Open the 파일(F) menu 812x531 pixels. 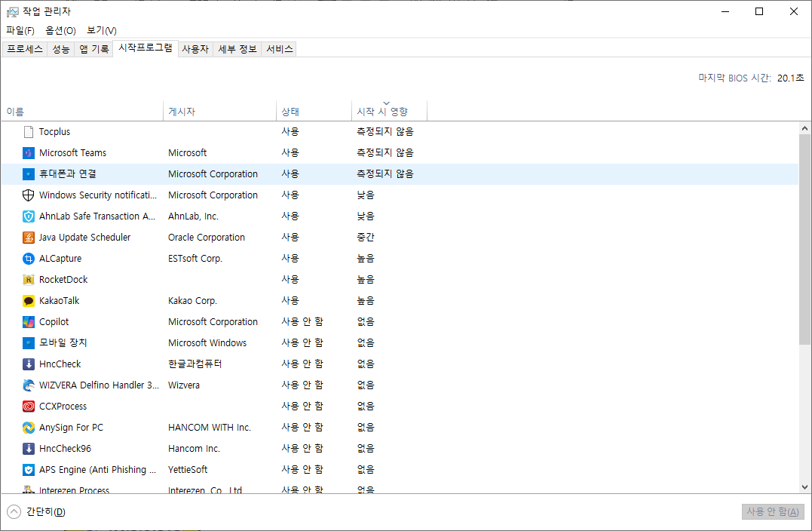click(x=20, y=31)
